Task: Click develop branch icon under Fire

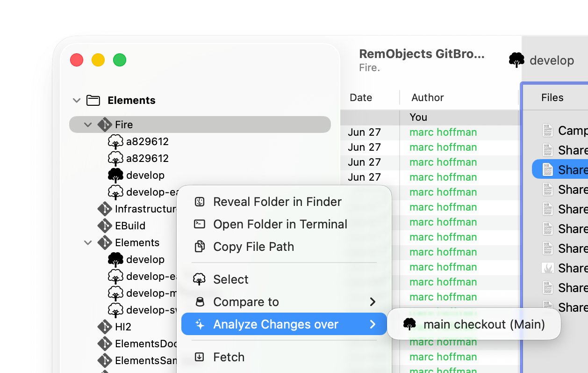Action: click(x=115, y=175)
